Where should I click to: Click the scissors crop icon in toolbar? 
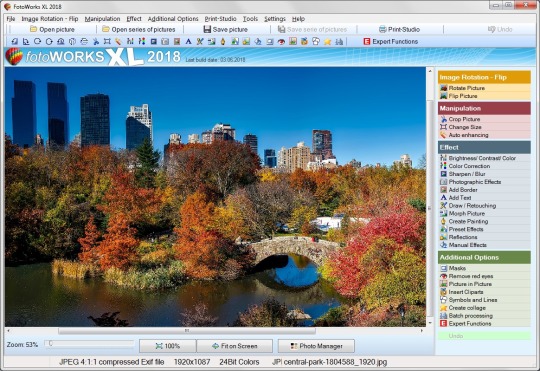96,42
